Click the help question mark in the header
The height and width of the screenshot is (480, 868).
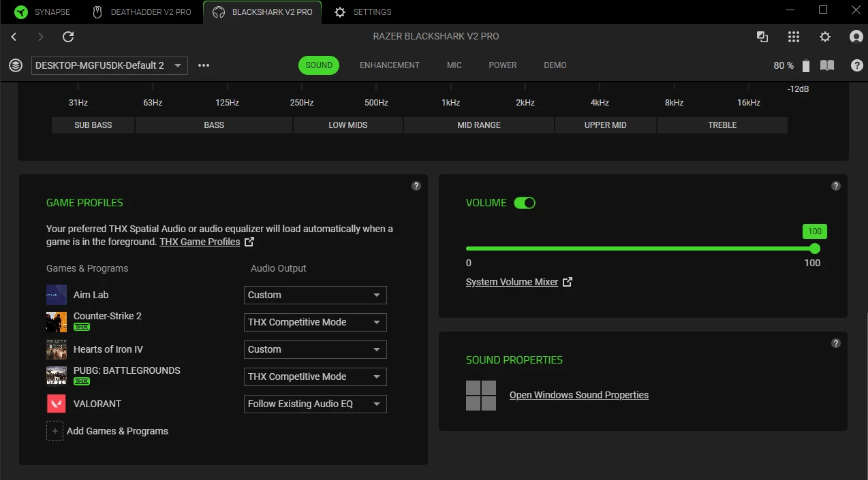(x=857, y=65)
